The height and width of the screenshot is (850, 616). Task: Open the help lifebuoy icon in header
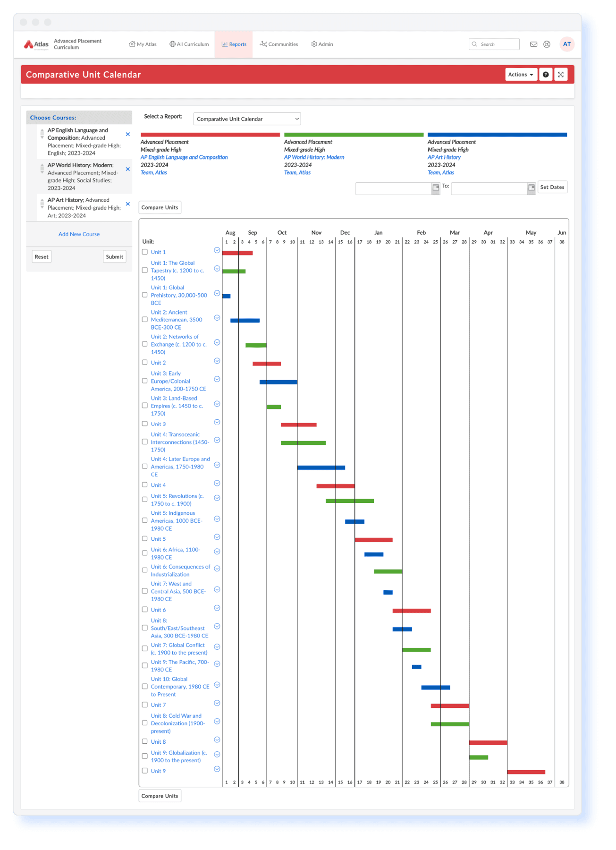[547, 44]
